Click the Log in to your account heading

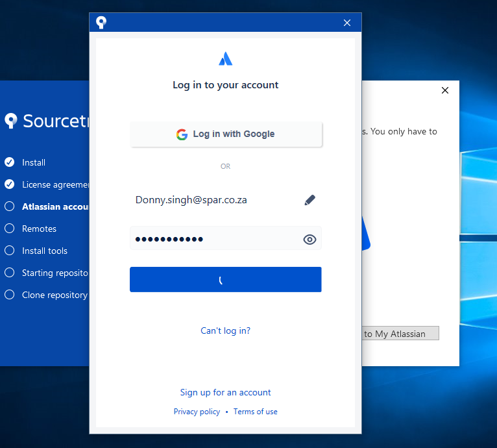(225, 85)
